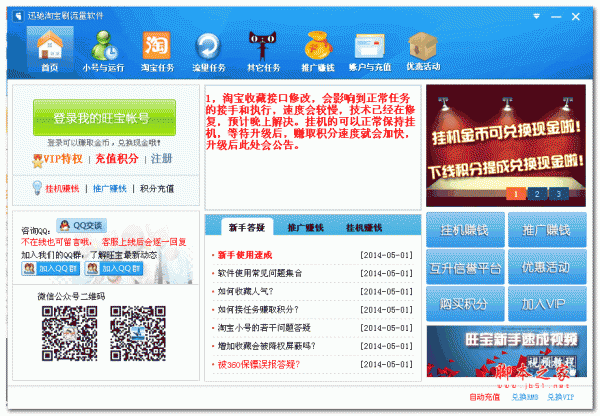Open the 首页 home icon
Screen dimensions: 600x416
point(50,50)
